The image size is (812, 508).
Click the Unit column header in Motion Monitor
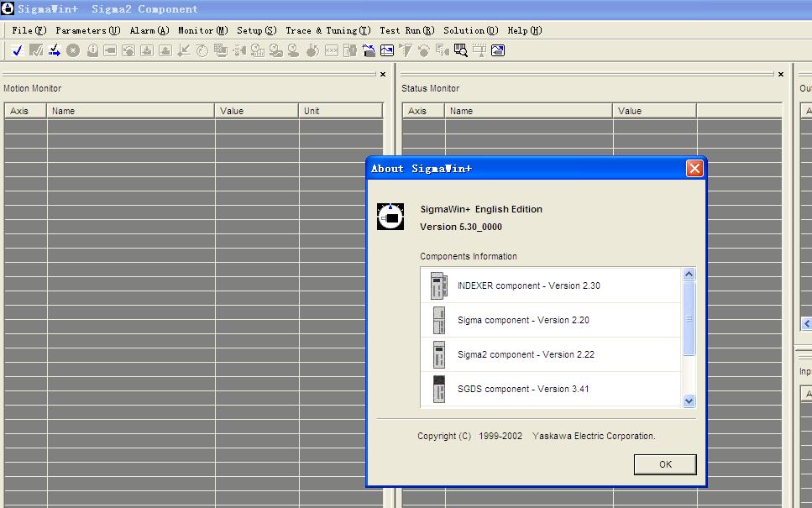[x=340, y=111]
